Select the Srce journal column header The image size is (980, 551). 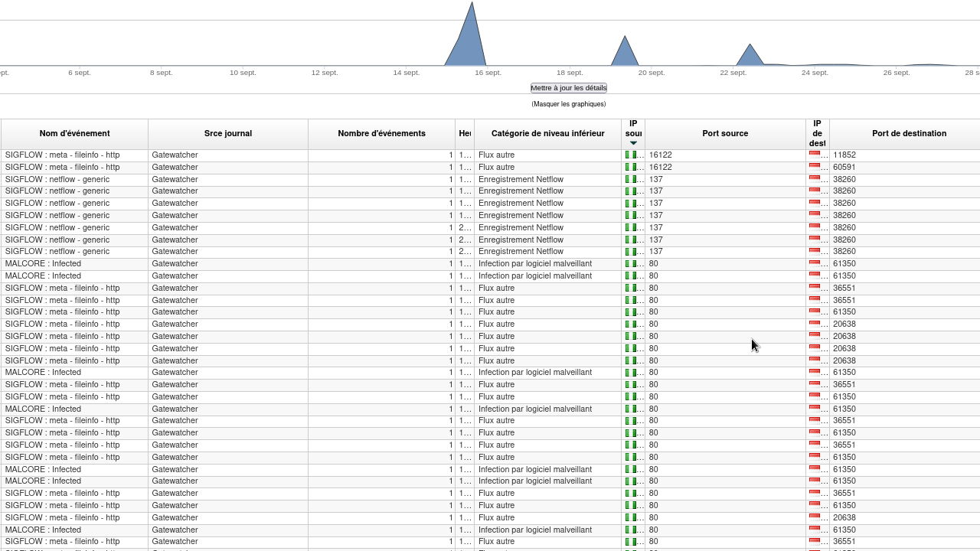pos(228,133)
